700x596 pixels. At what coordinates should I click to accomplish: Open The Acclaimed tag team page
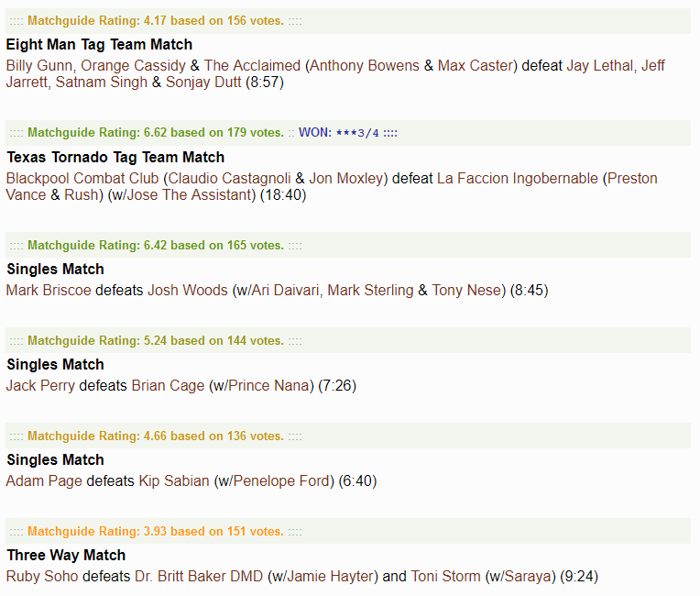[252, 66]
